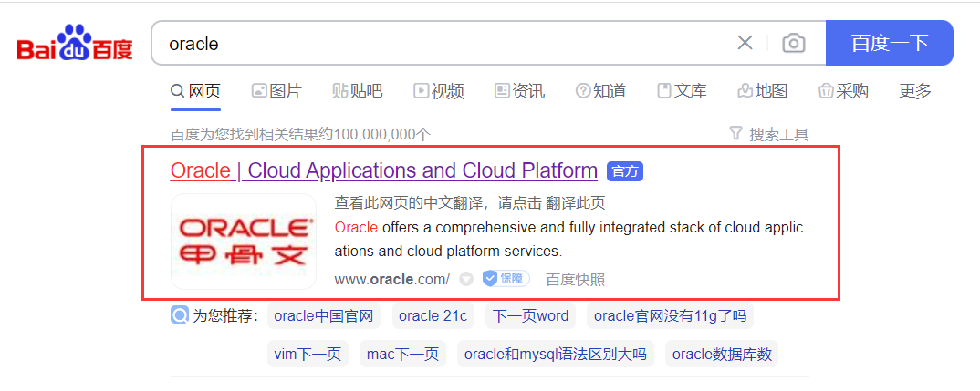Click the 翻译此页 link
The width and height of the screenshot is (980, 391).
[x=576, y=203]
